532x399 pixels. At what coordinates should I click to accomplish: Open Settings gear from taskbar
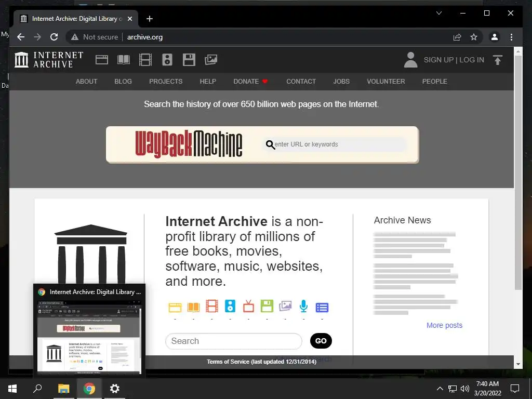click(115, 389)
